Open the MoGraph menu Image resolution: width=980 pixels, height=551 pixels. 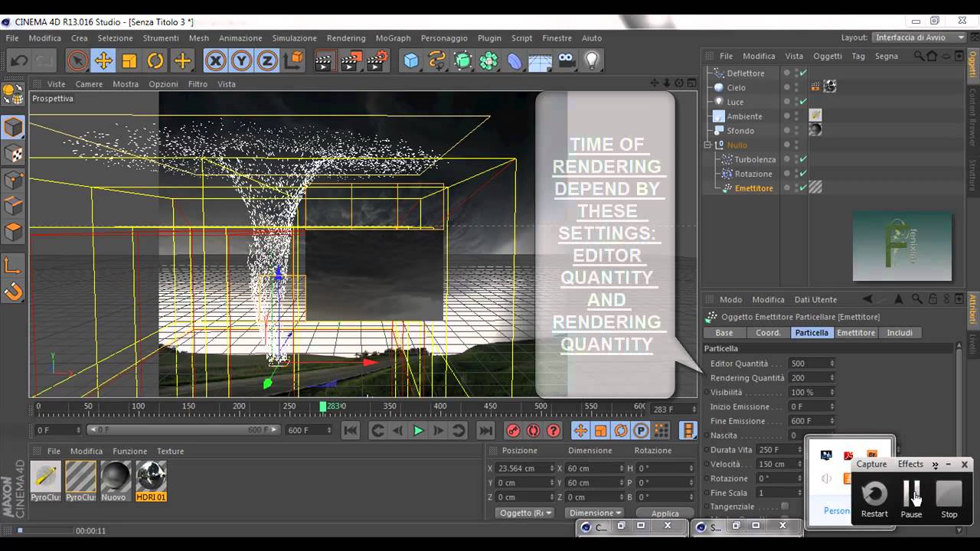393,38
